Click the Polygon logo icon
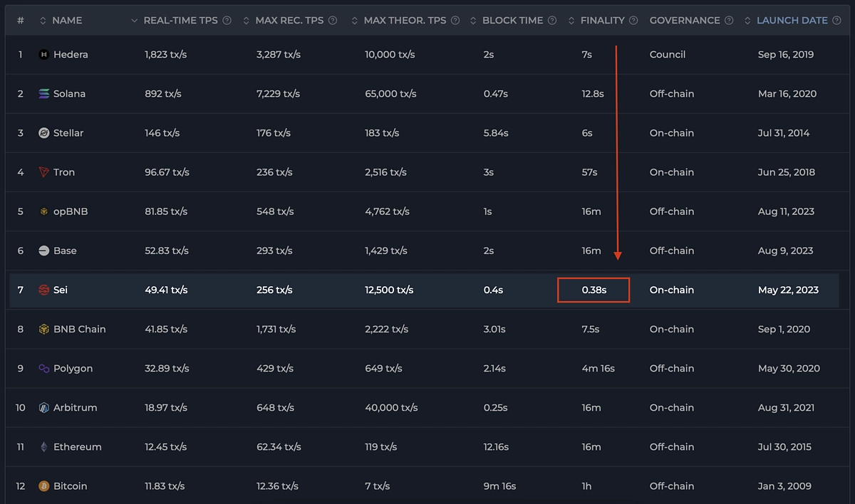This screenshot has height=504, width=855. [43, 369]
